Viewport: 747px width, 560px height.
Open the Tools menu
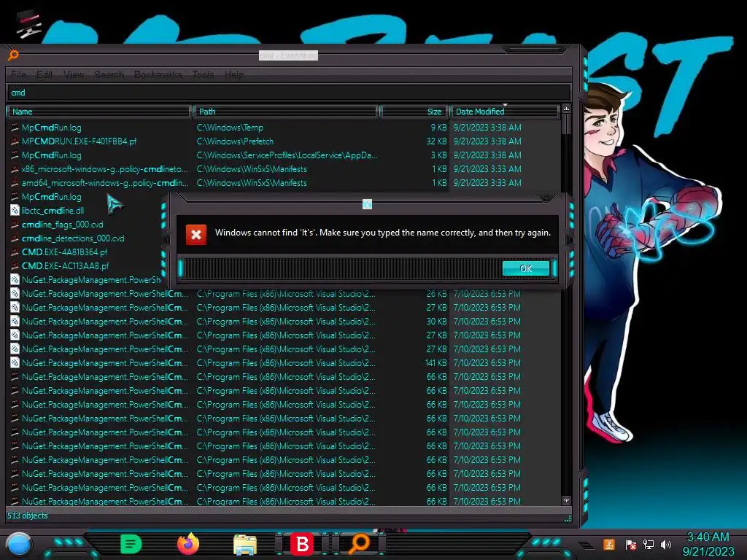click(204, 74)
